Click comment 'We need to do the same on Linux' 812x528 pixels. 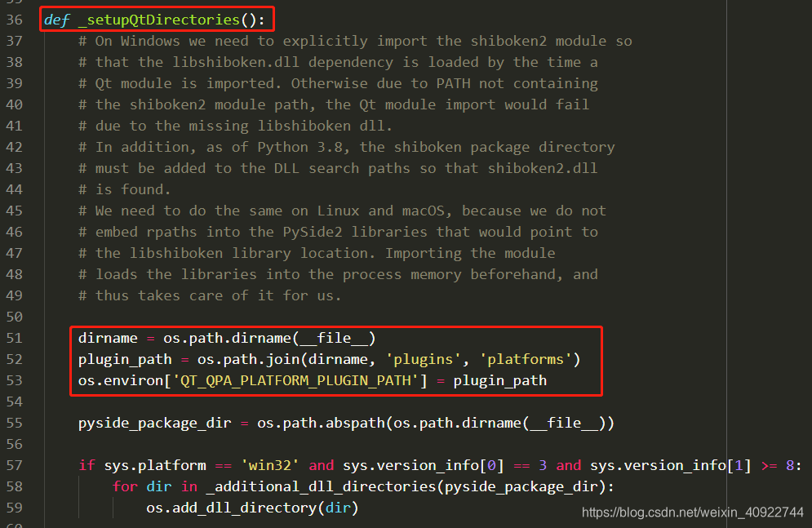pos(342,211)
